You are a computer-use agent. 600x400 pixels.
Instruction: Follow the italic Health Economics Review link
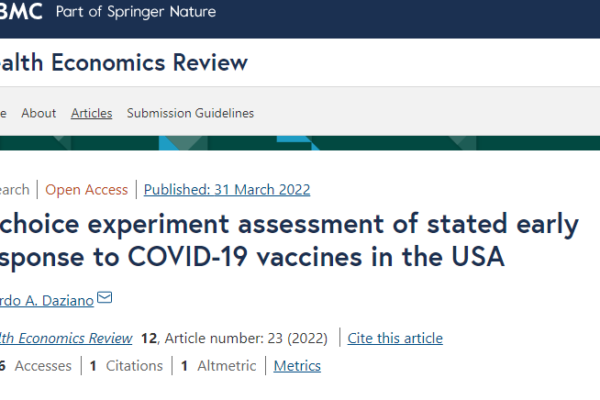coord(66,338)
